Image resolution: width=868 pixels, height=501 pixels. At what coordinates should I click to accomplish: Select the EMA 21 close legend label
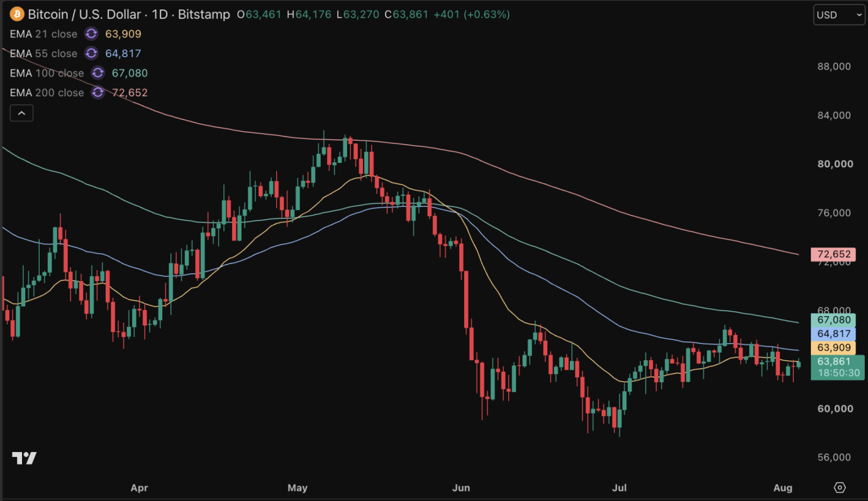[x=43, y=34]
